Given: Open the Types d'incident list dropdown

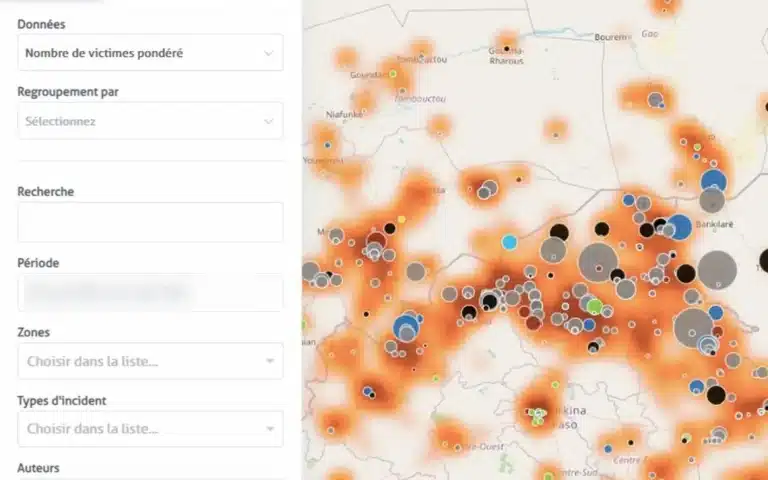Looking at the screenshot, I should [x=150, y=429].
